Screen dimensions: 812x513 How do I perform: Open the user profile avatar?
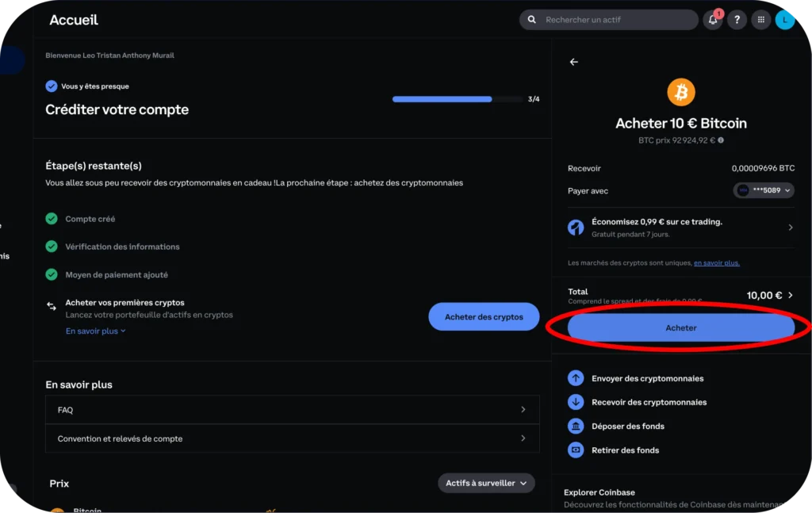point(785,20)
